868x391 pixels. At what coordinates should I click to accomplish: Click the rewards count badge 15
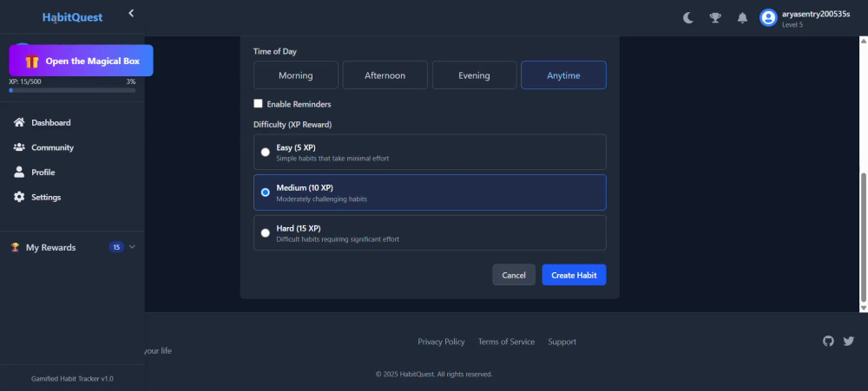pos(116,247)
